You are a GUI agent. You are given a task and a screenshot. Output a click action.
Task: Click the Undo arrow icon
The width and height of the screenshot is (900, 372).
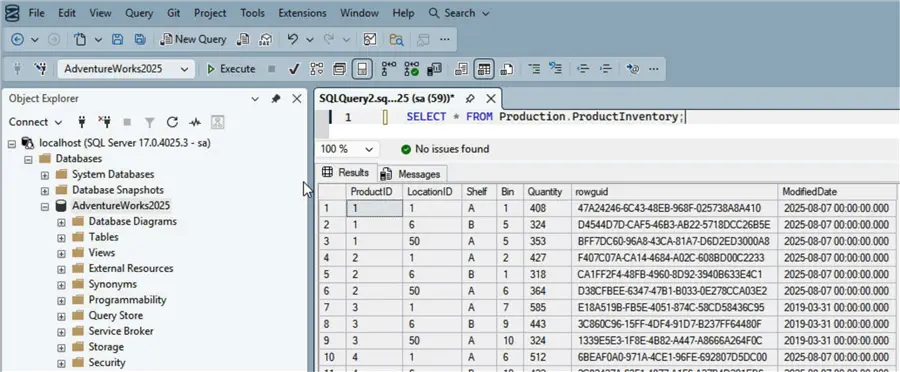tap(293, 39)
